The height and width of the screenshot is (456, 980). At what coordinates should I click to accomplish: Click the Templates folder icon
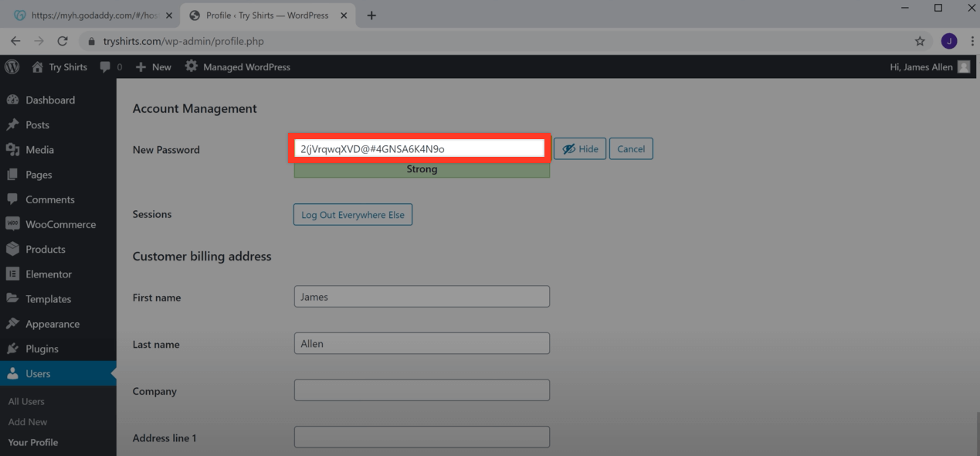(x=12, y=298)
